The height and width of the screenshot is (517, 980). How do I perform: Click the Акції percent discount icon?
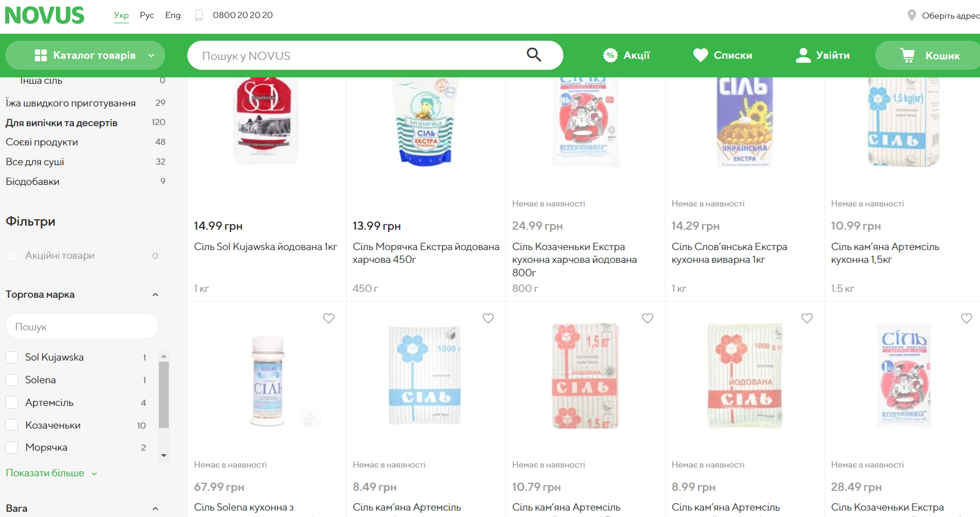610,55
